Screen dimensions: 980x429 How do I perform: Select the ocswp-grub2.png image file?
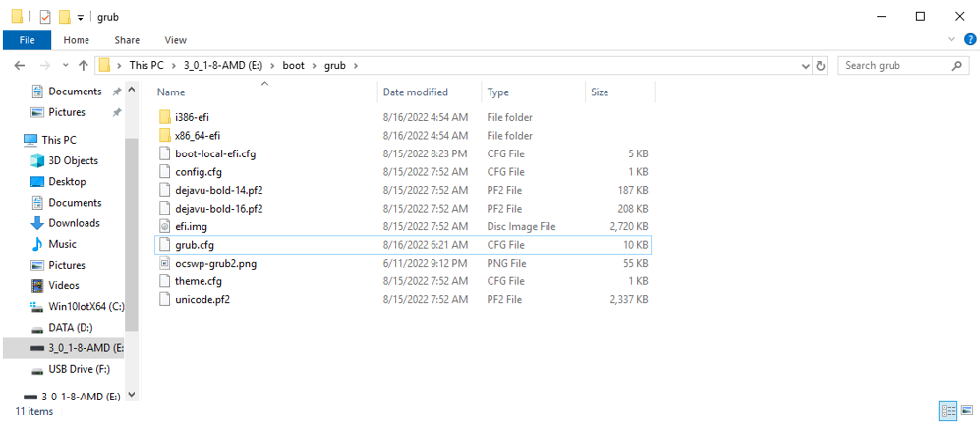click(x=215, y=264)
